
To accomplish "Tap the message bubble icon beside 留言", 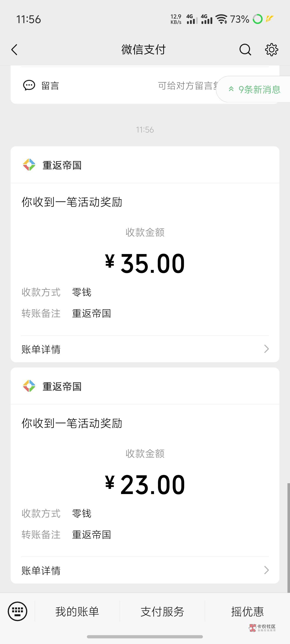I will pyautogui.click(x=29, y=86).
